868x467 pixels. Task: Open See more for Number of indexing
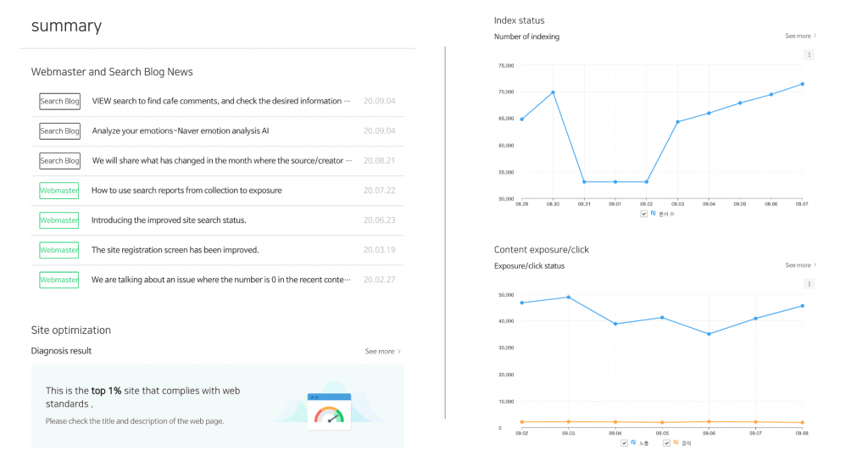click(x=800, y=36)
